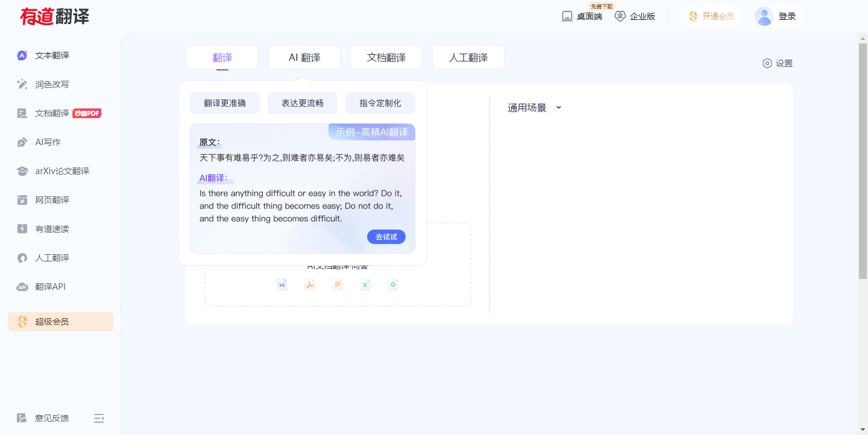868x435 pixels.
Task: Switch to the AI 翻译 tab
Action: point(304,58)
